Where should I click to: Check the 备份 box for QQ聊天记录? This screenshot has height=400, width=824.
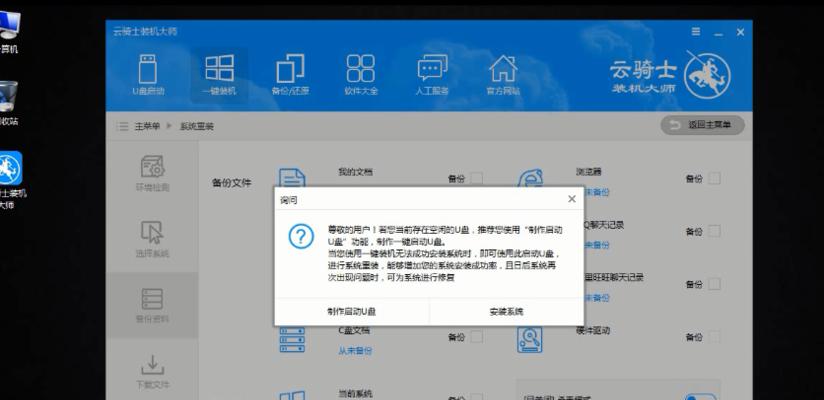click(x=714, y=231)
